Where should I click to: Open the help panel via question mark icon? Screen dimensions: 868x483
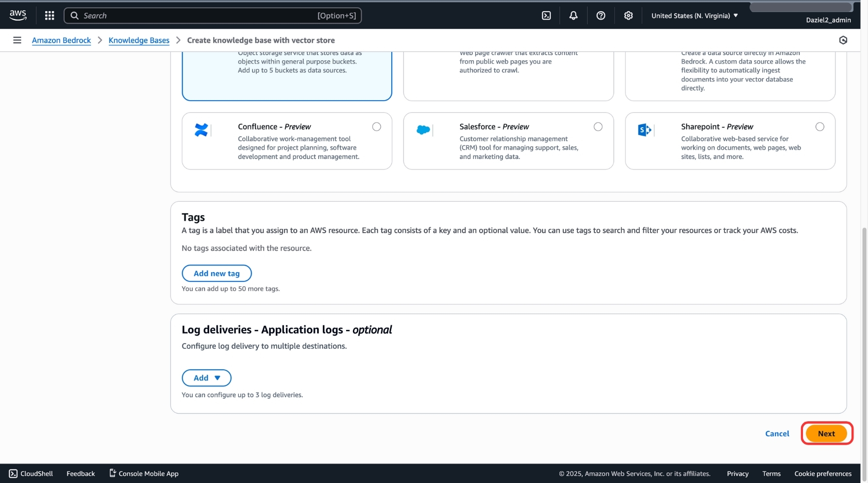[x=601, y=15]
